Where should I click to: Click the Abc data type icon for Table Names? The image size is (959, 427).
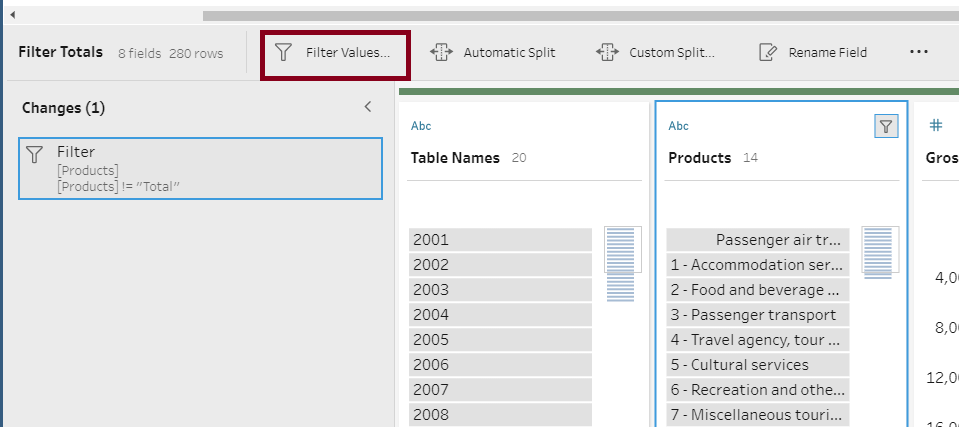[x=421, y=126]
